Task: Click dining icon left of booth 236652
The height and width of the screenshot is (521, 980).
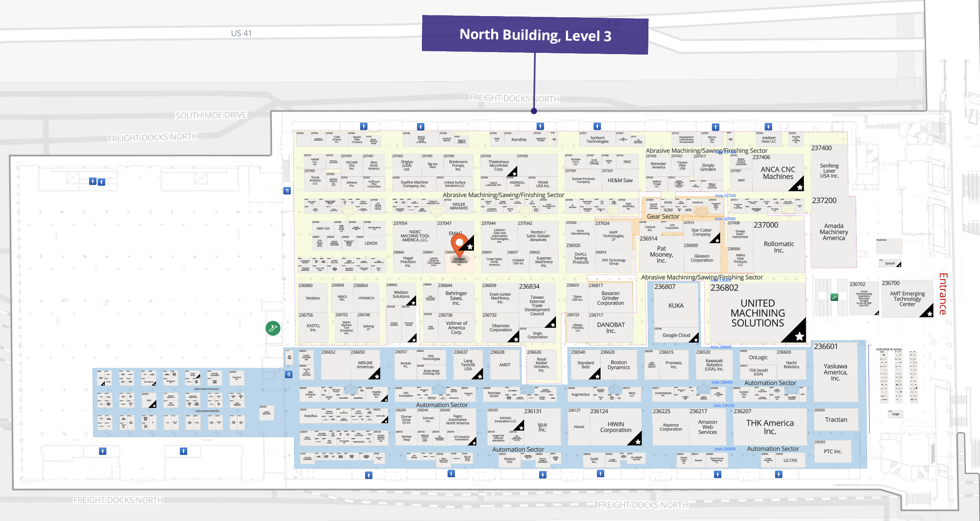Action: (x=289, y=374)
